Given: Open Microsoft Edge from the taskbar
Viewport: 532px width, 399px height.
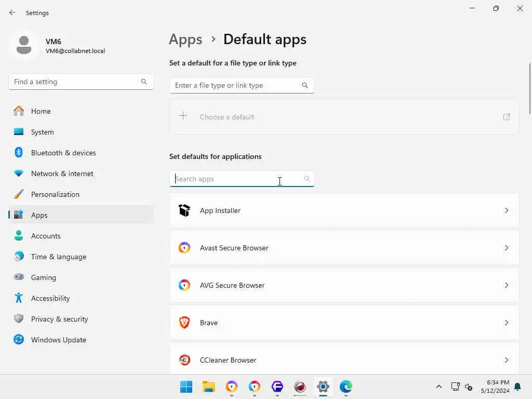Looking at the screenshot, I should (x=346, y=387).
